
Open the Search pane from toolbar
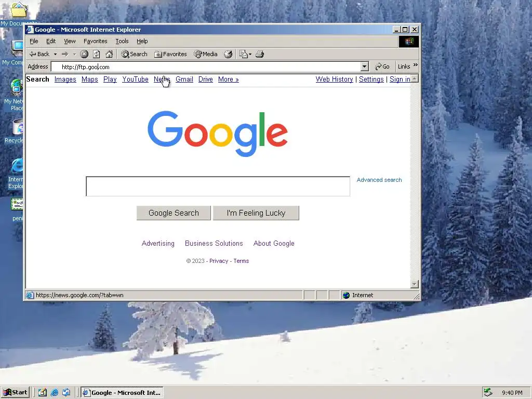[x=135, y=54]
